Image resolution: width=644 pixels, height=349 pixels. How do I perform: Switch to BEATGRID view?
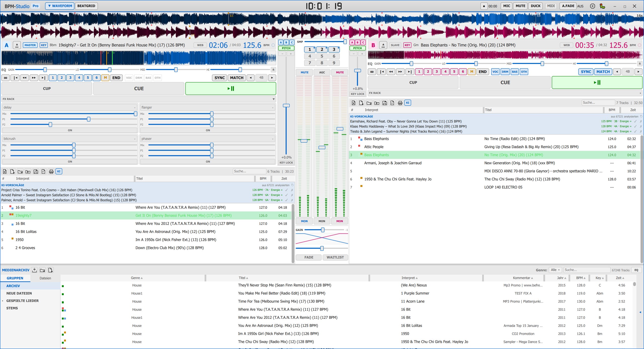pyautogui.click(x=86, y=6)
